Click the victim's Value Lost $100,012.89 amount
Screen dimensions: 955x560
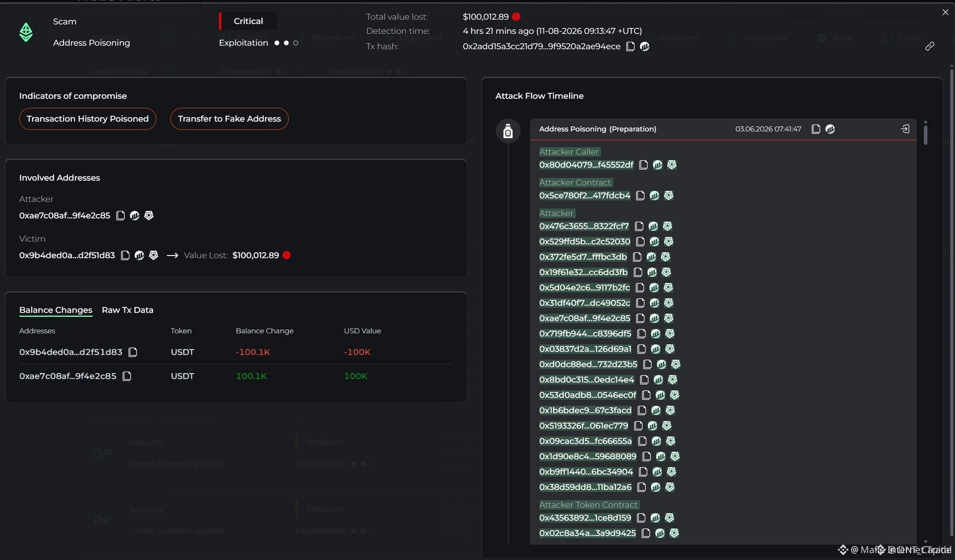256,255
